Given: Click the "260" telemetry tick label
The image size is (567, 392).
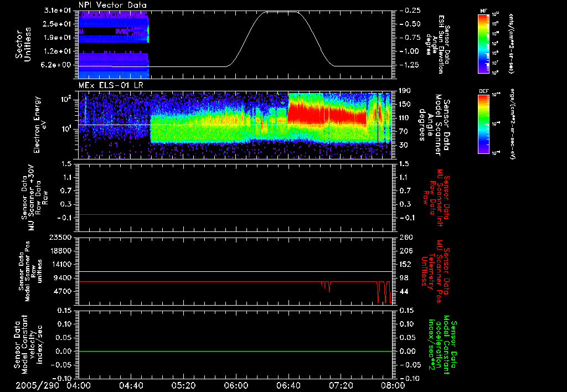Looking at the screenshot, I should 405,238.
